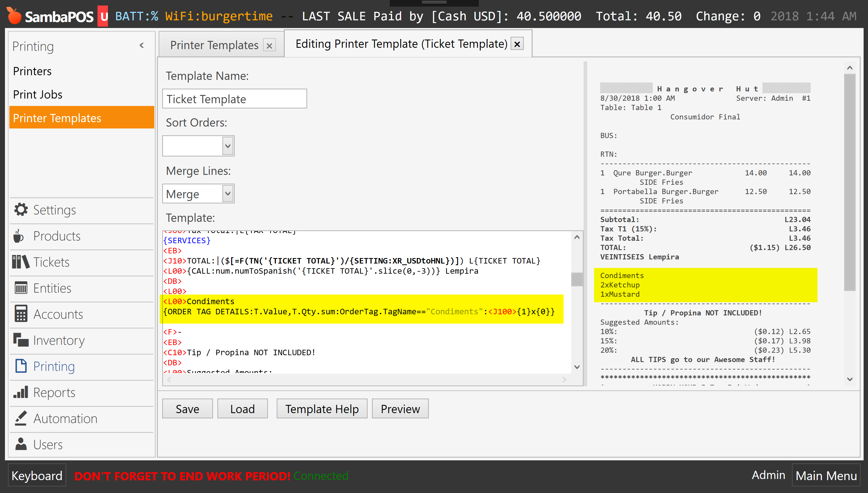This screenshot has height=493, width=868.
Task: Open Settings via its gear icon
Action: point(21,210)
